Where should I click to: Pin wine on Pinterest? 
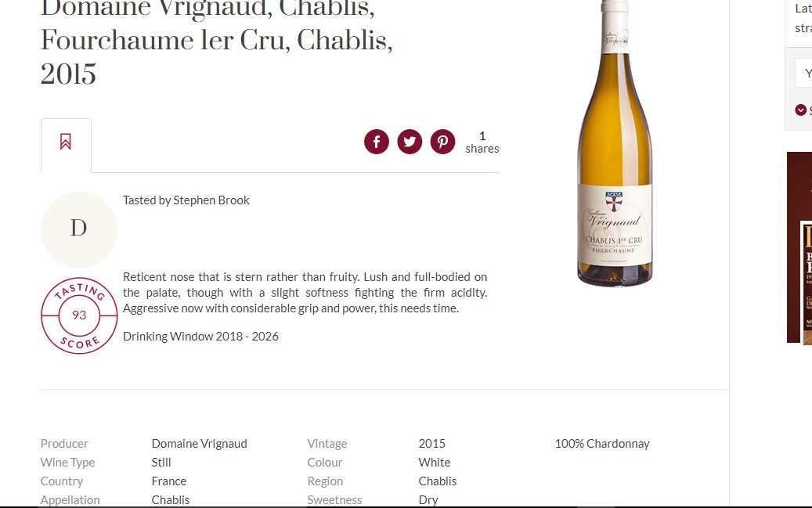[442, 142]
